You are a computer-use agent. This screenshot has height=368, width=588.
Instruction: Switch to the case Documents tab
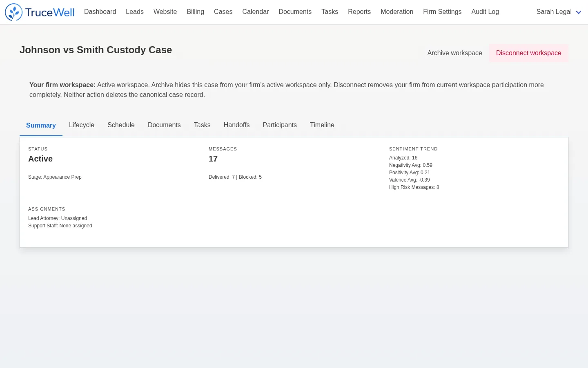click(164, 125)
